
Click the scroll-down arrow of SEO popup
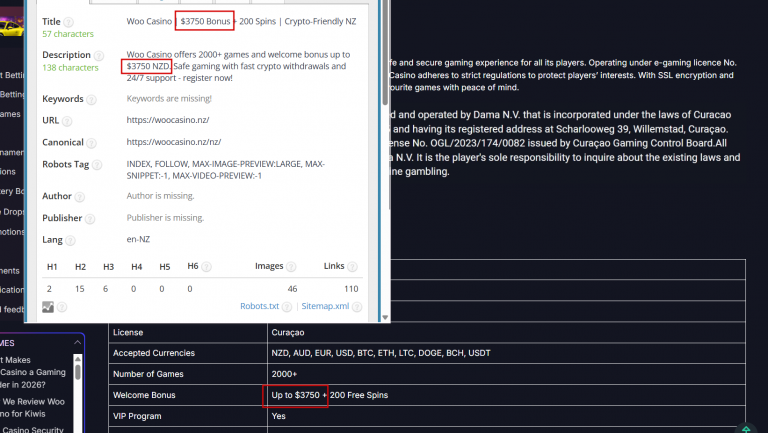click(385, 317)
